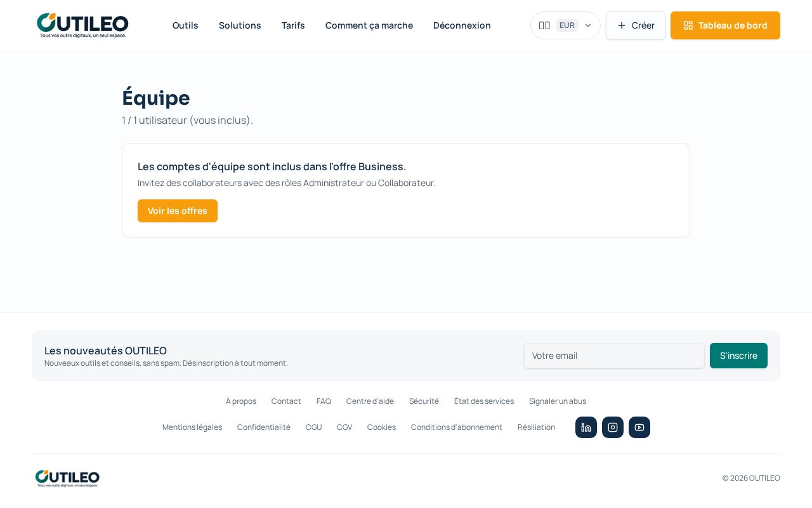The width and height of the screenshot is (812, 508).
Task: Open the Solutions menu
Action: [x=240, y=25]
